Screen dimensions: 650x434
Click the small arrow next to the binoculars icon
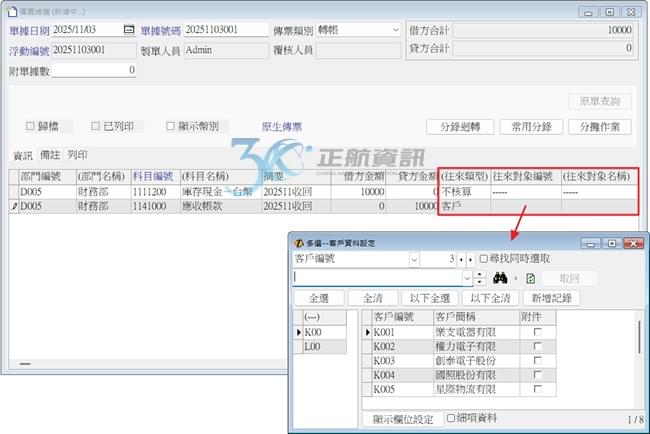[x=516, y=279]
